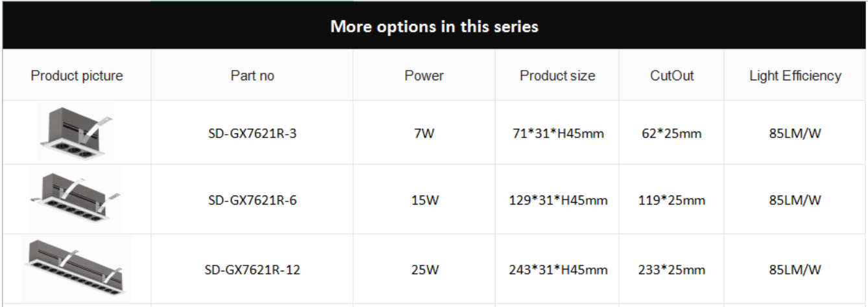Select the 25W power cell
This screenshot has height=307, width=868.
point(424,269)
